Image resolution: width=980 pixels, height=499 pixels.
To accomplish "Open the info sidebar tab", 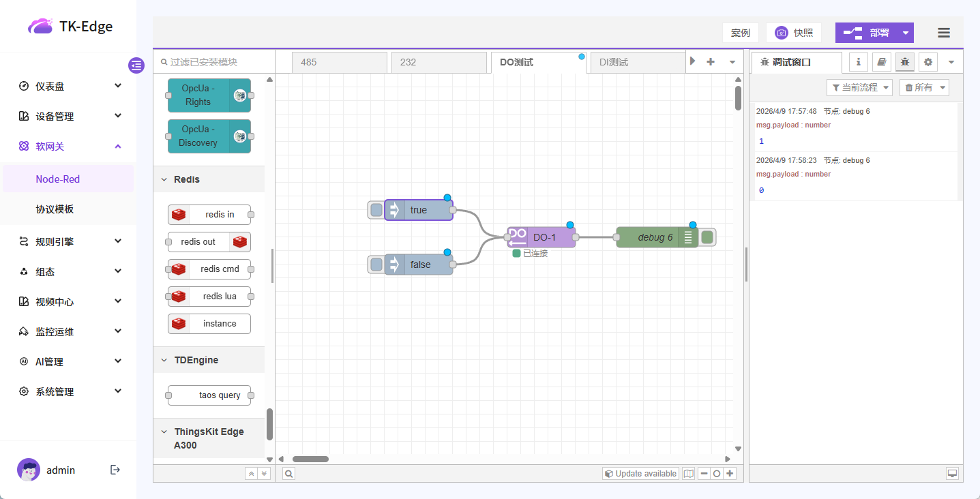I will (858, 62).
